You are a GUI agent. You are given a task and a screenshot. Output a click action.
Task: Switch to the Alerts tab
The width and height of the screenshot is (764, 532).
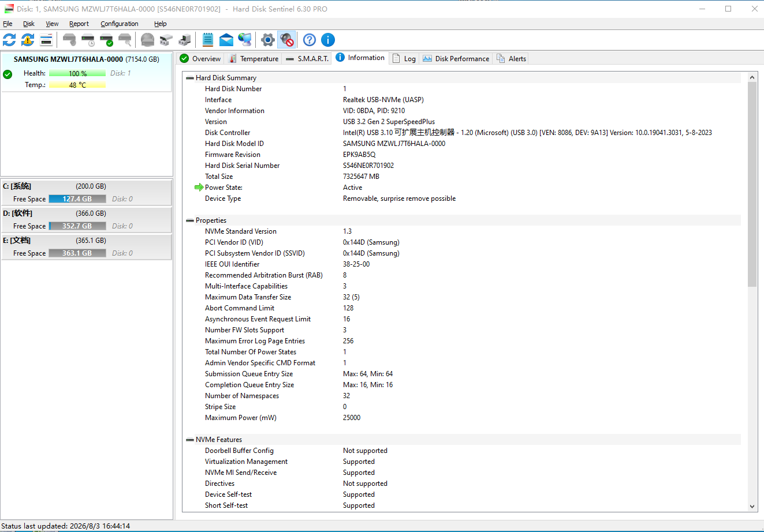click(511, 58)
